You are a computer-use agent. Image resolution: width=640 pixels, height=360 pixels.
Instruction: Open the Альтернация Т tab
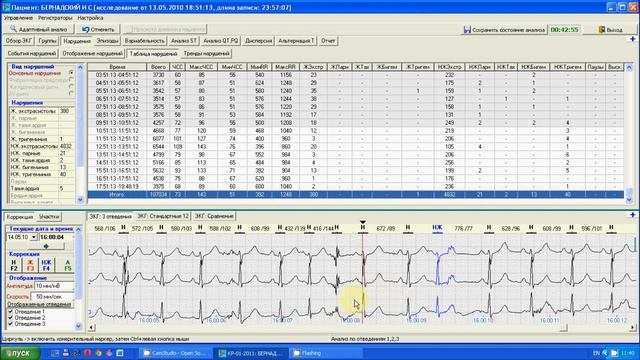point(296,41)
